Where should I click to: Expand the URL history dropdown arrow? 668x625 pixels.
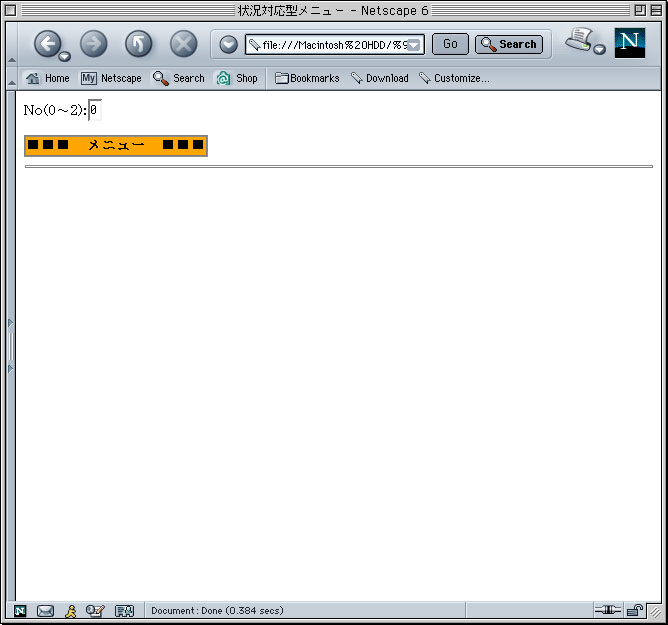(414, 45)
